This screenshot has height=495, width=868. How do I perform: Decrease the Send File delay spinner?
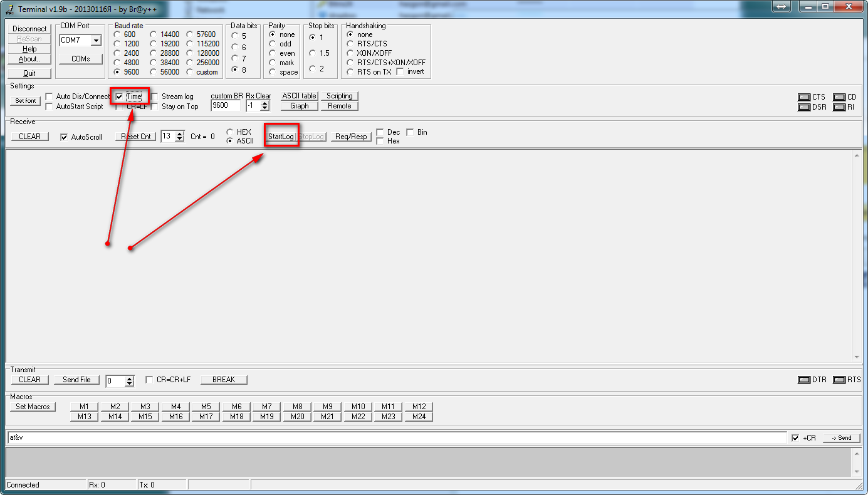point(130,383)
